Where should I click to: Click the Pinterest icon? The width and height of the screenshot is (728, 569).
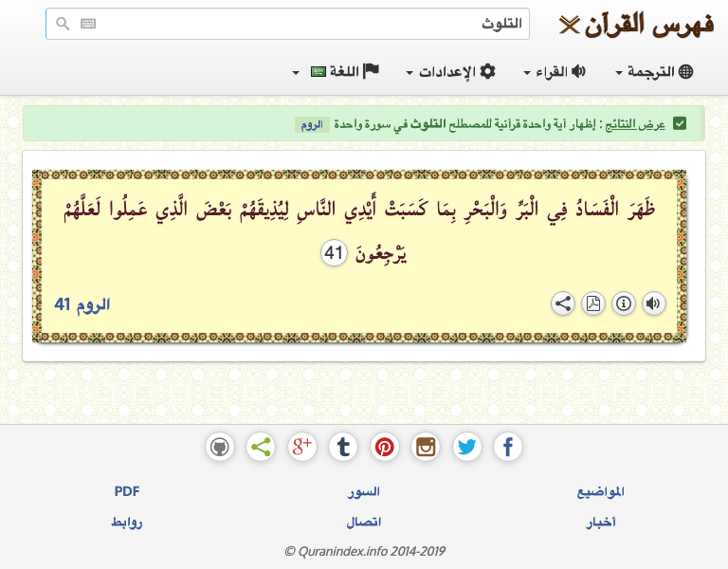click(x=385, y=447)
